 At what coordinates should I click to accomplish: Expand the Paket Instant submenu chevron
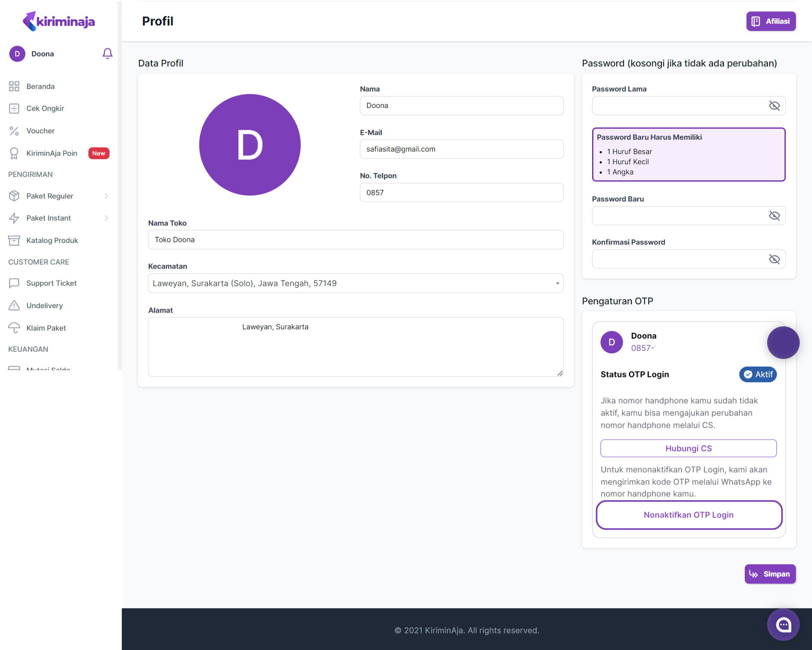click(x=107, y=218)
